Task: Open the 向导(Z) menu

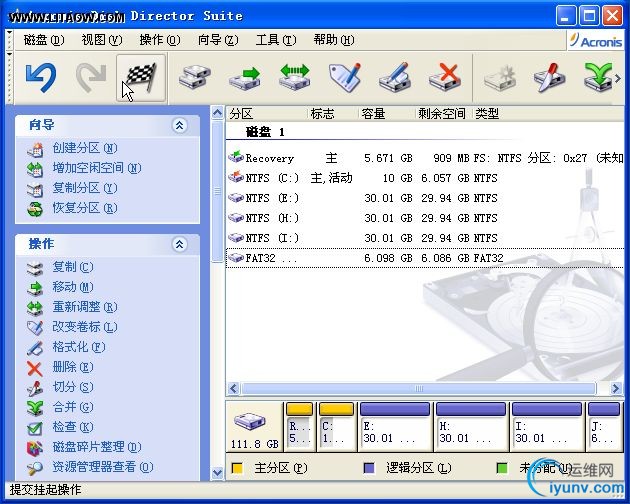Action: (218, 40)
